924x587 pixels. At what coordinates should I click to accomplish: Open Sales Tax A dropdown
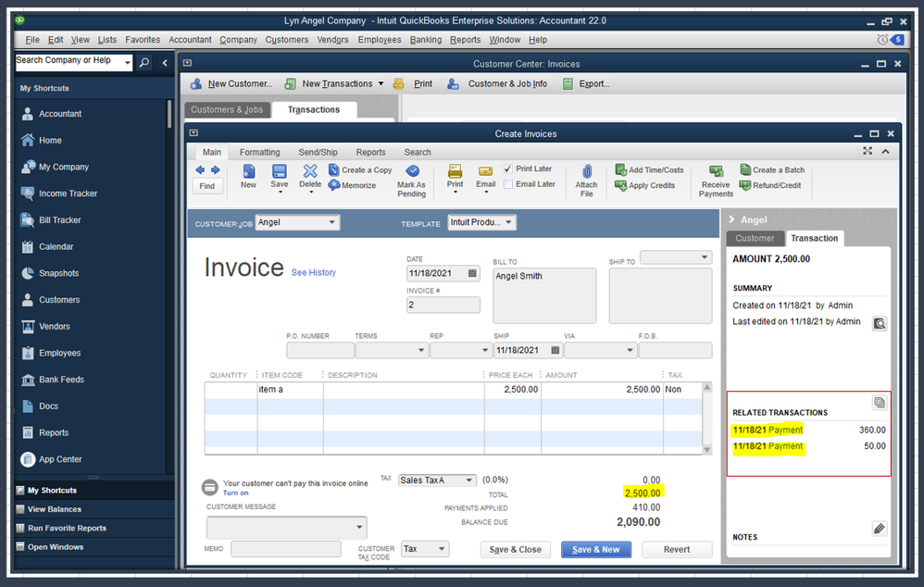coord(469,480)
